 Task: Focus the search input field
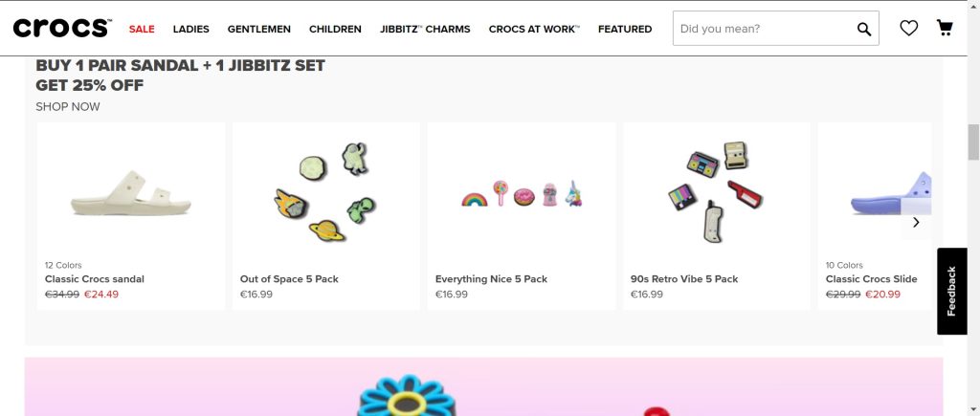(x=761, y=29)
